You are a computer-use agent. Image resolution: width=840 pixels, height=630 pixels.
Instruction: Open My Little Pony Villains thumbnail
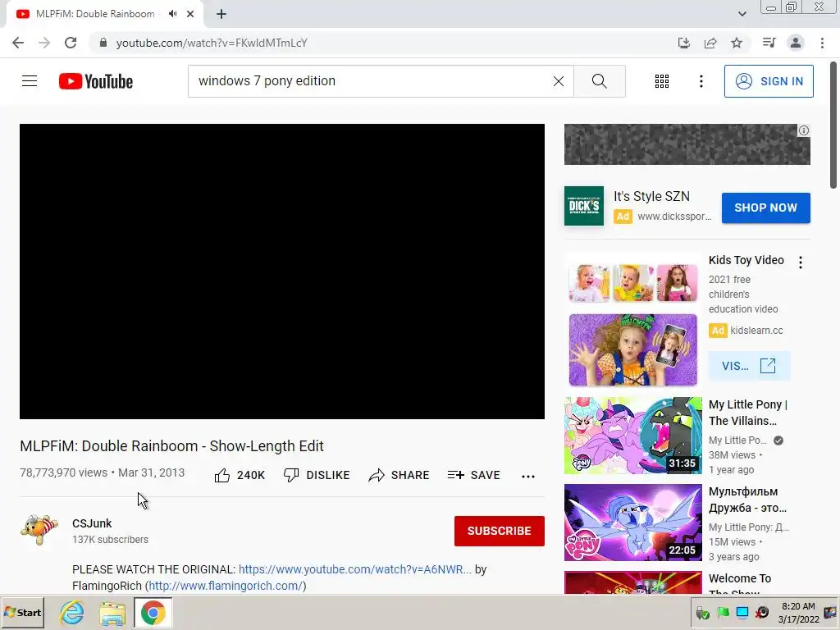(x=632, y=436)
